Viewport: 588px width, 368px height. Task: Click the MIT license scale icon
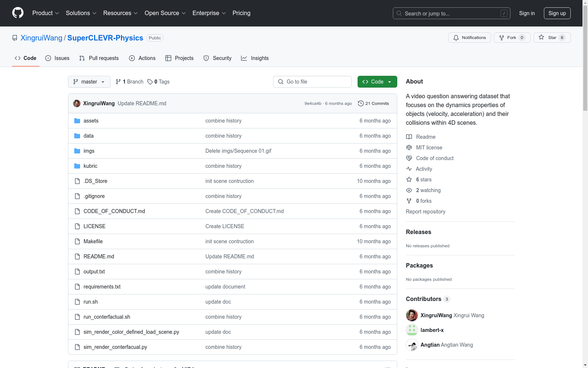point(409,148)
